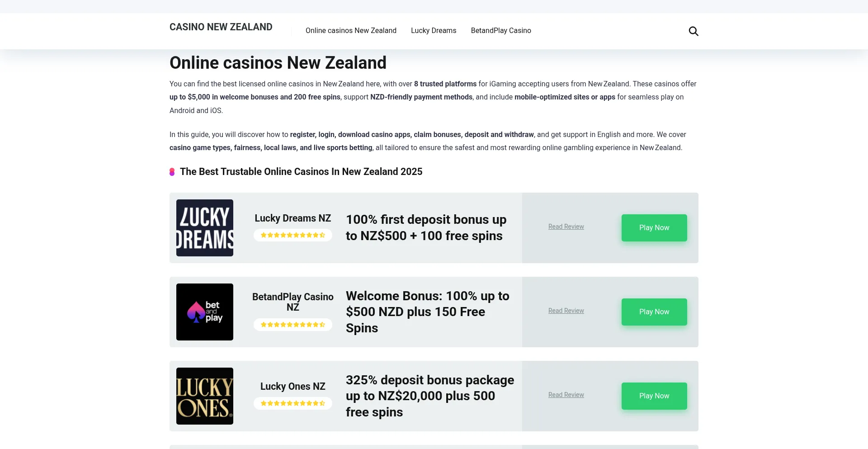Go to the Lucky Dreams menu item
The width and height of the screenshot is (868, 449).
434,31
